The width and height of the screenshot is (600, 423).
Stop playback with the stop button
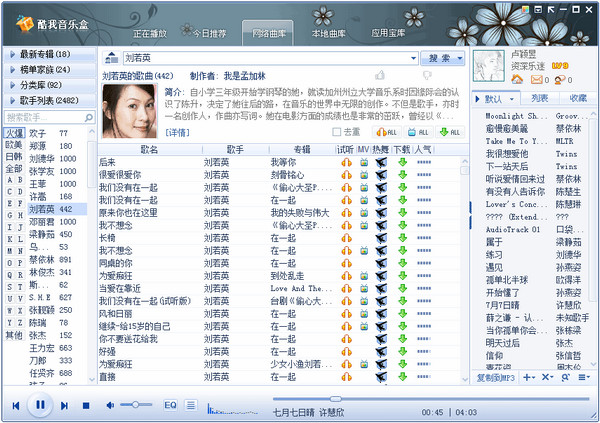(86, 405)
